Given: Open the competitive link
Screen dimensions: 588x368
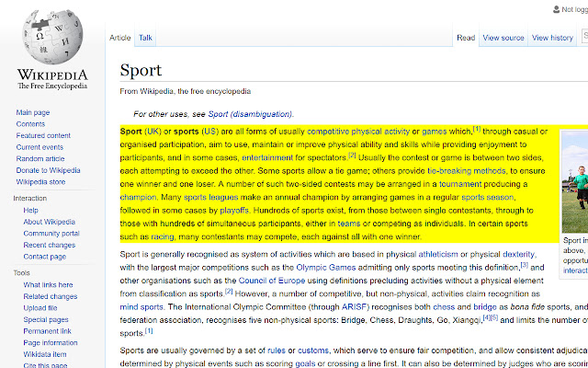Looking at the screenshot, I should tap(328, 132).
